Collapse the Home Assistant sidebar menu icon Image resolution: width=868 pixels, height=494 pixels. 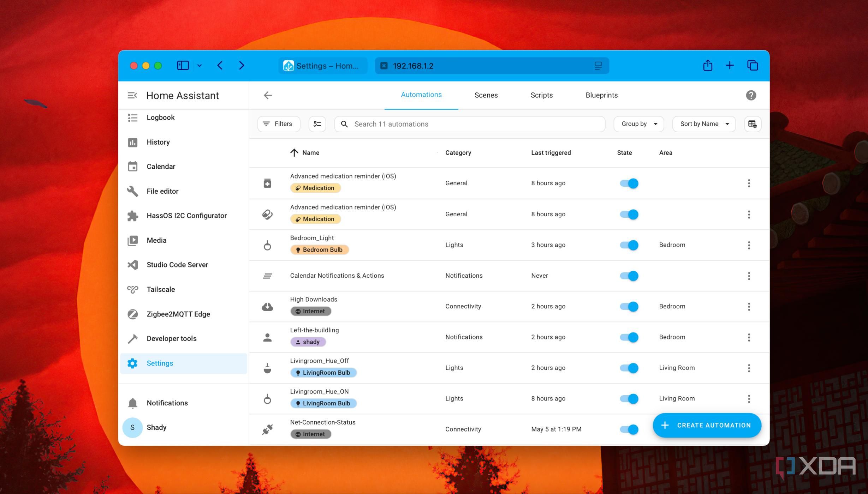pos(132,95)
